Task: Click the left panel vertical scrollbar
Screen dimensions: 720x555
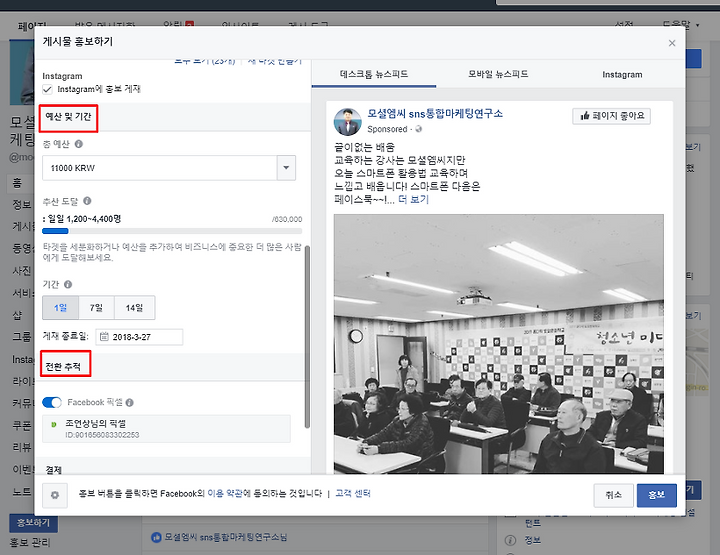Action: tap(307, 336)
